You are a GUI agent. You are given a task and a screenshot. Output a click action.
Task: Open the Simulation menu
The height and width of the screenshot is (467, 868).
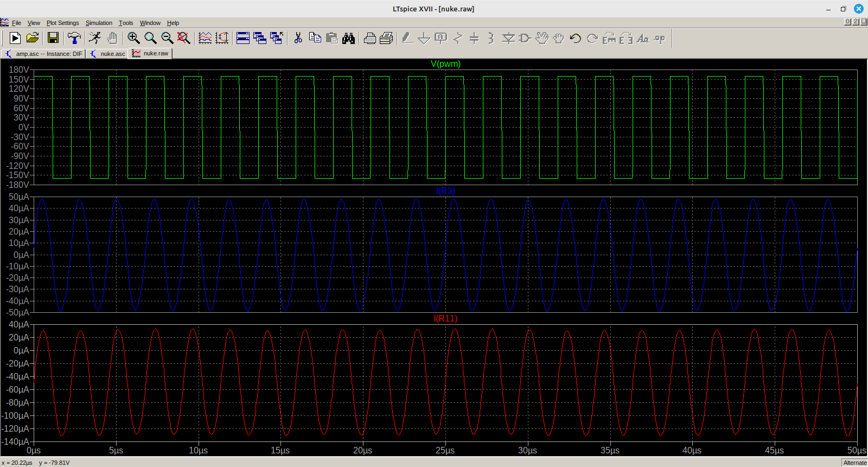pos(99,23)
